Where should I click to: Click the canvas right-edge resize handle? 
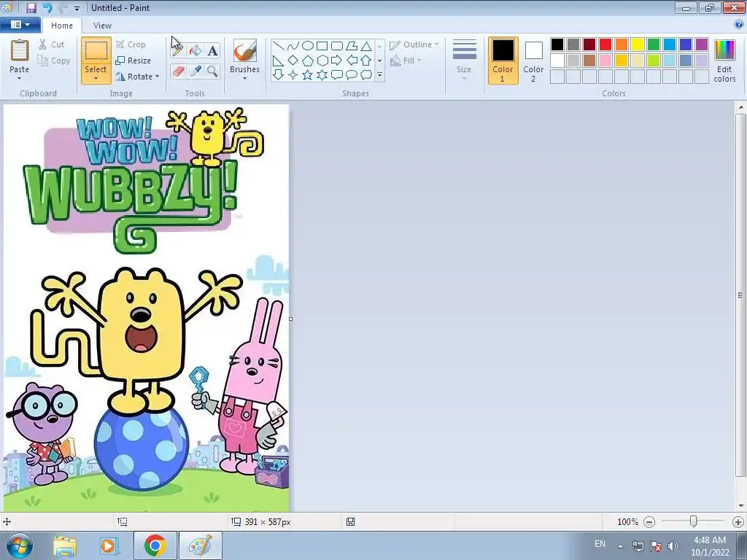(x=290, y=319)
